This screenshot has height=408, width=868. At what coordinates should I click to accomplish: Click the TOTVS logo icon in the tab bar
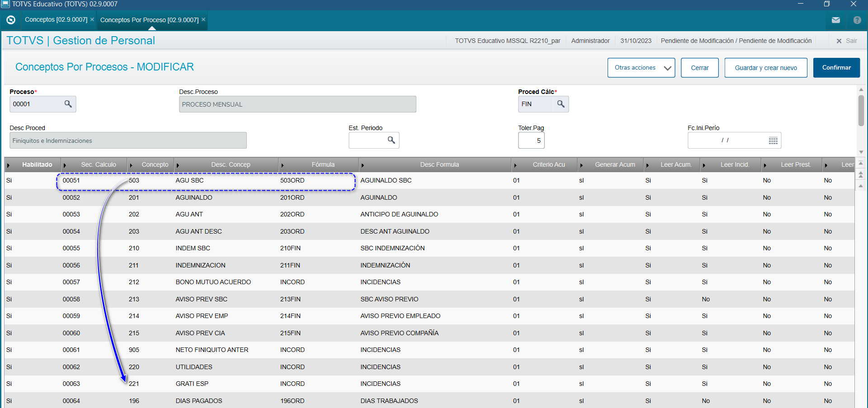click(11, 20)
